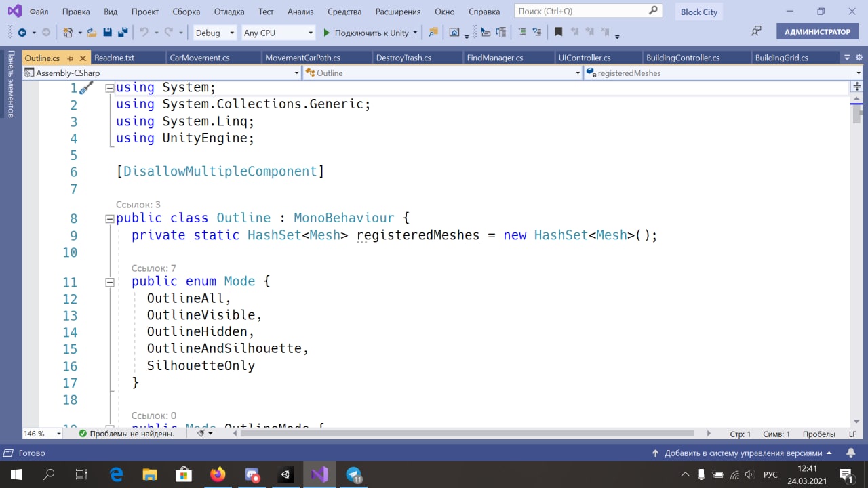Click the Ссылок: 7 reference link
868x488 pixels.
click(154, 268)
